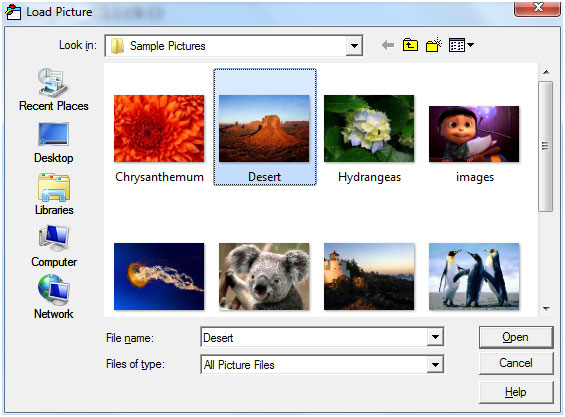Open Libraries in the sidebar

click(54, 194)
